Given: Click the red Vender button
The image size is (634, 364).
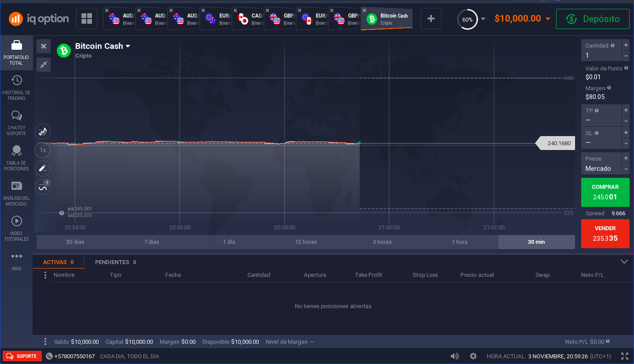Looking at the screenshot, I should tap(605, 234).
